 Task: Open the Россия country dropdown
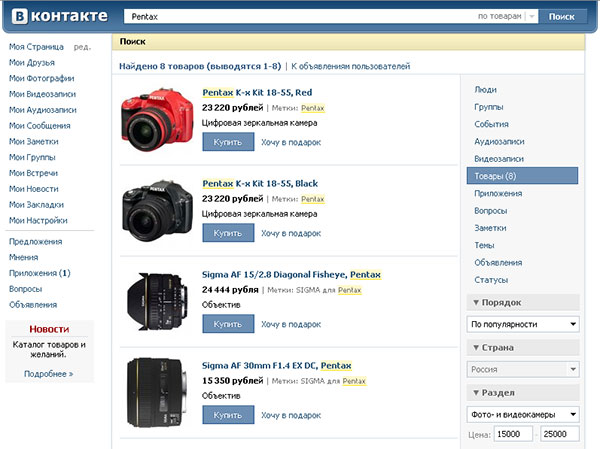(523, 369)
